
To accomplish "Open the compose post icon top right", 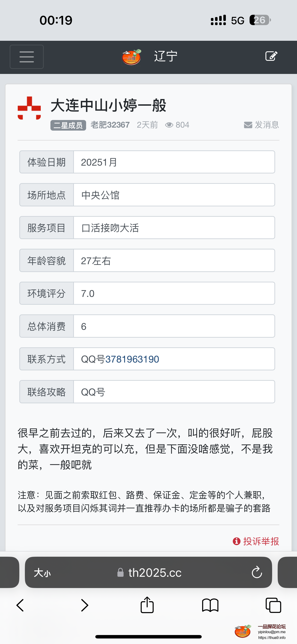I will coord(271,56).
